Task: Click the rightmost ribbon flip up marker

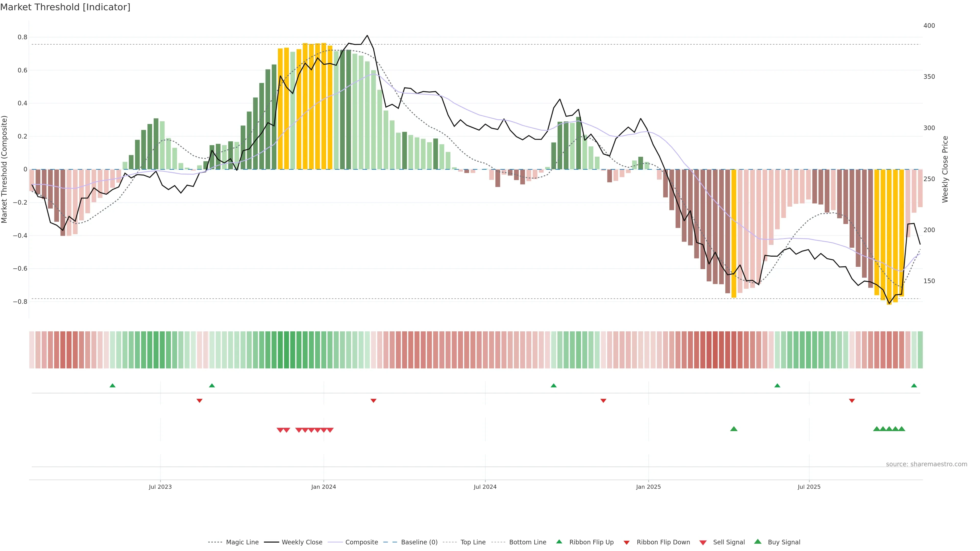Action: click(x=914, y=386)
